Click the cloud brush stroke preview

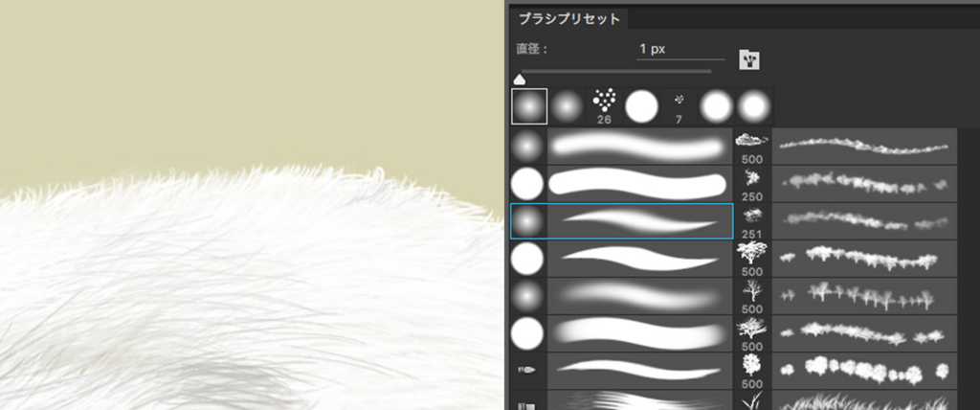pos(865,147)
